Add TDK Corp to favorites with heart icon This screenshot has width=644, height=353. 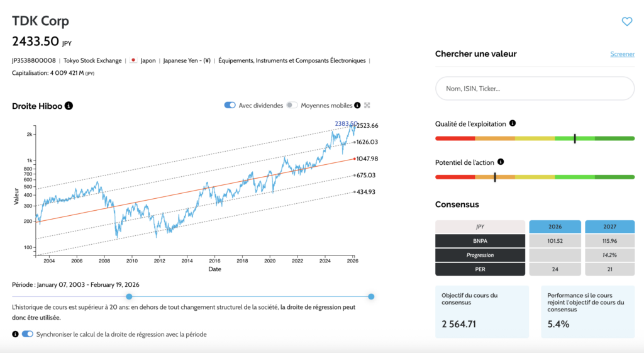coord(626,21)
